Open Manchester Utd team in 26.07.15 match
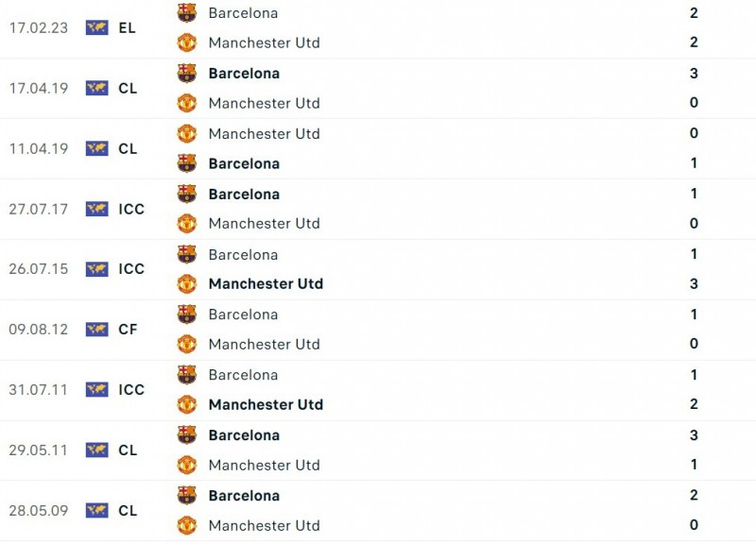The width and height of the screenshot is (756, 544). coord(266,283)
